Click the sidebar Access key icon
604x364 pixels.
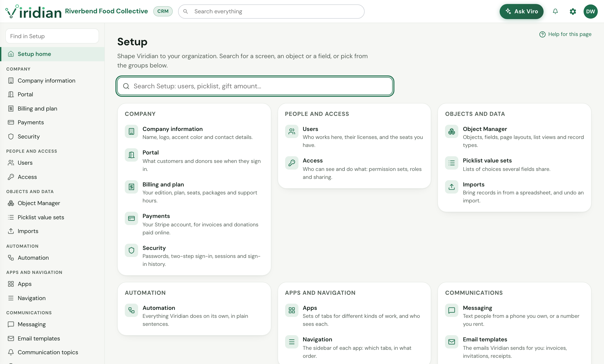pyautogui.click(x=11, y=177)
